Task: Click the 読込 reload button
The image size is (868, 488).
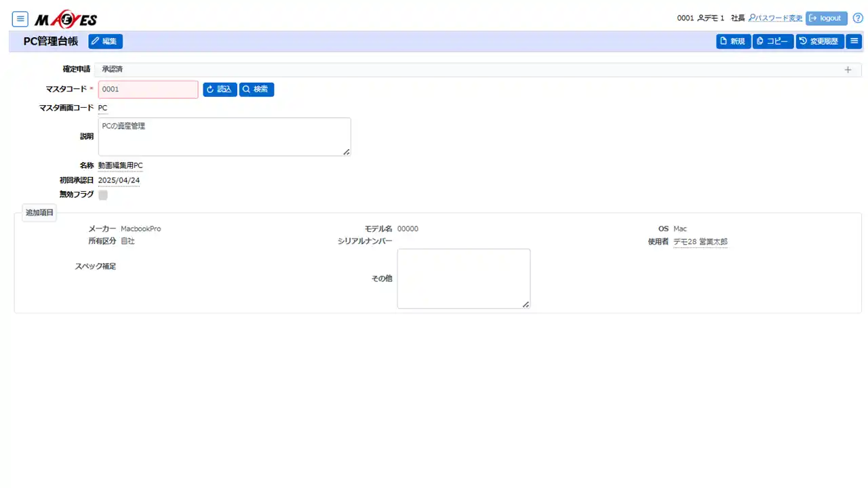Action: (220, 89)
